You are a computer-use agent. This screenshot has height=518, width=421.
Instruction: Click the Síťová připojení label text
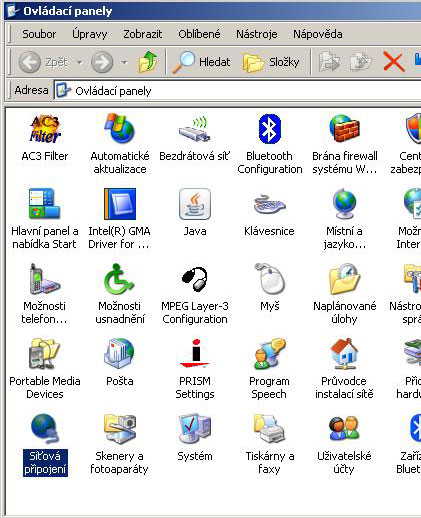(45, 463)
